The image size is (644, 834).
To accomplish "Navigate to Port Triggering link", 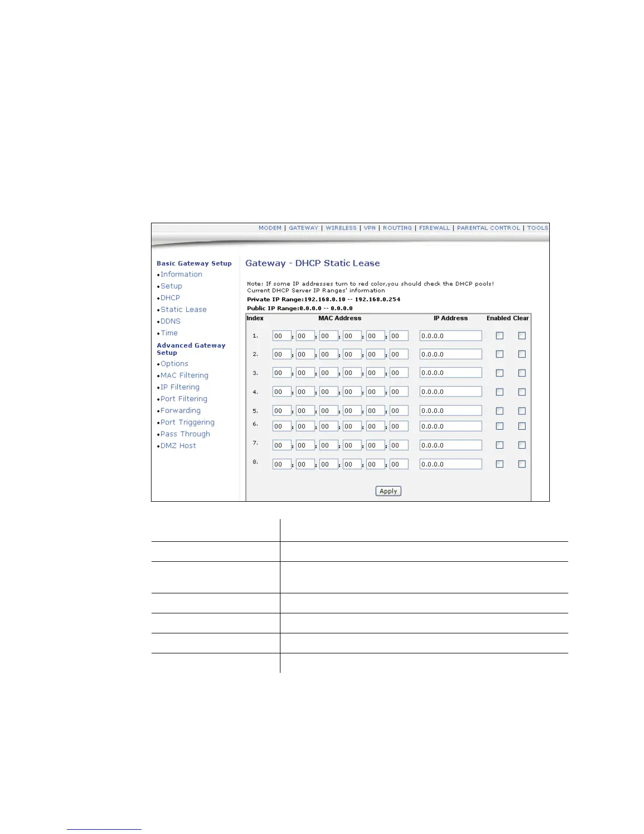I will pyautogui.click(x=187, y=422).
